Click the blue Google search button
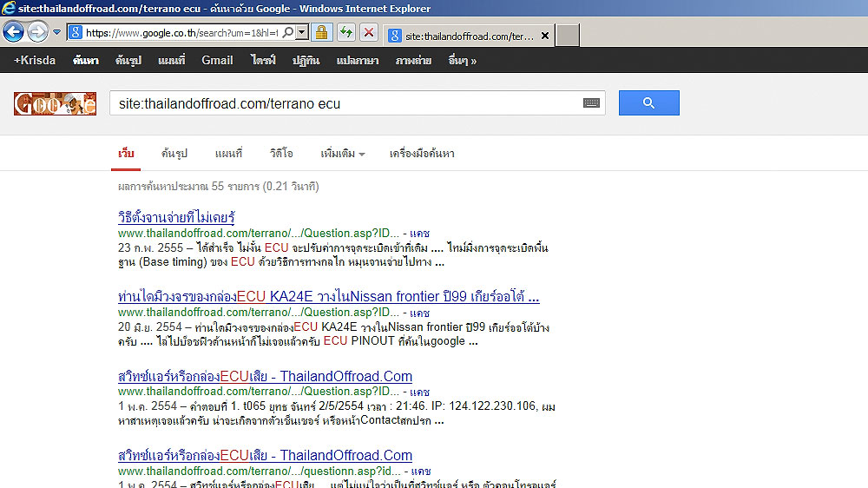 click(x=648, y=103)
